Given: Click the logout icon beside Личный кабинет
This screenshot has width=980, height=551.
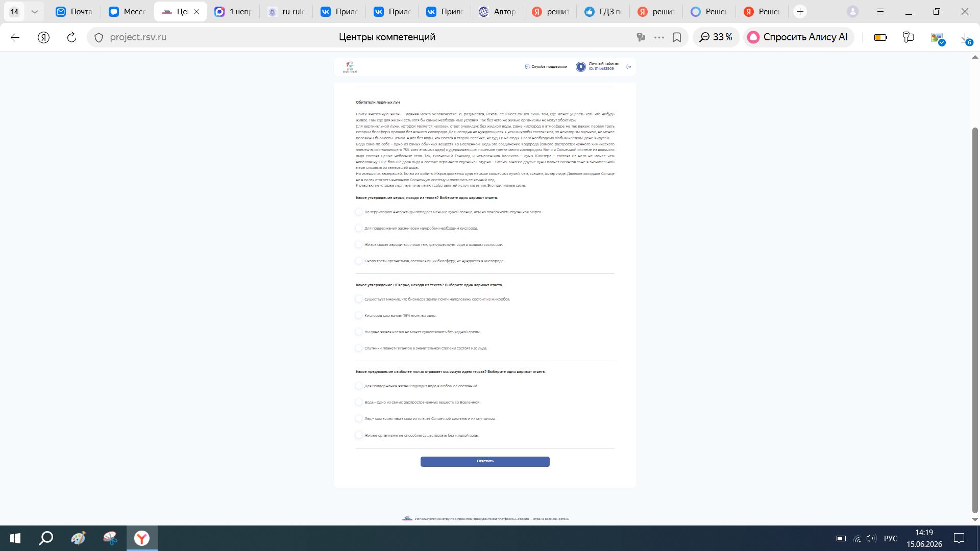Looking at the screenshot, I should (x=629, y=67).
